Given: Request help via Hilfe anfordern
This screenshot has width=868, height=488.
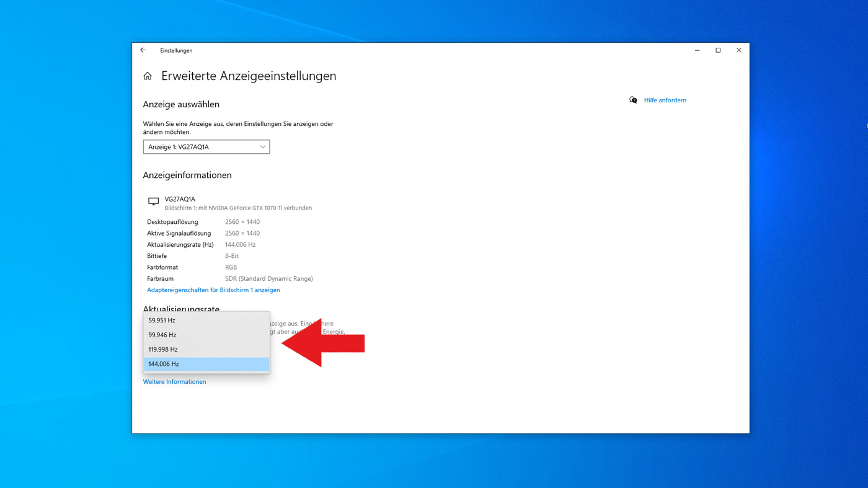Looking at the screenshot, I should pyautogui.click(x=665, y=100).
